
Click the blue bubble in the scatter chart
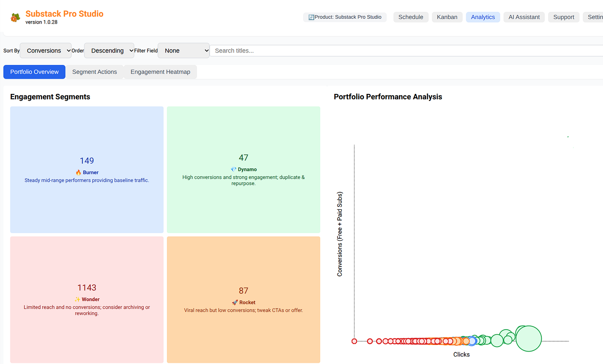coord(472,341)
